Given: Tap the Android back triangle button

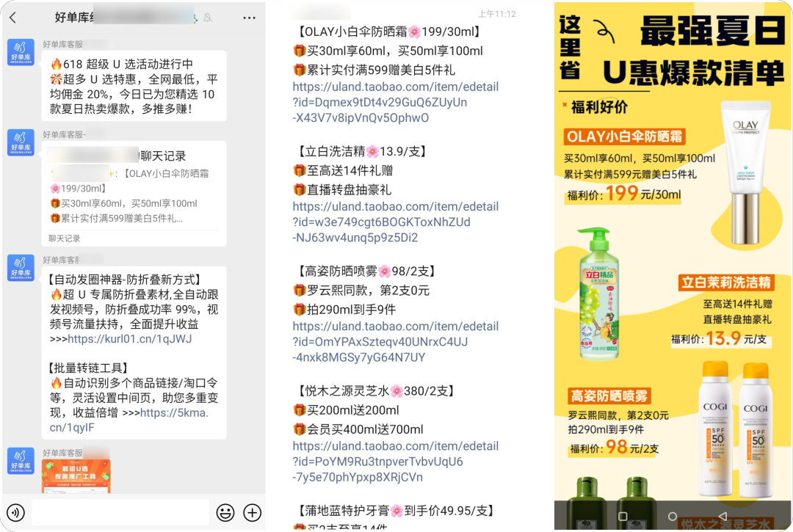Looking at the screenshot, I should coord(723,517).
